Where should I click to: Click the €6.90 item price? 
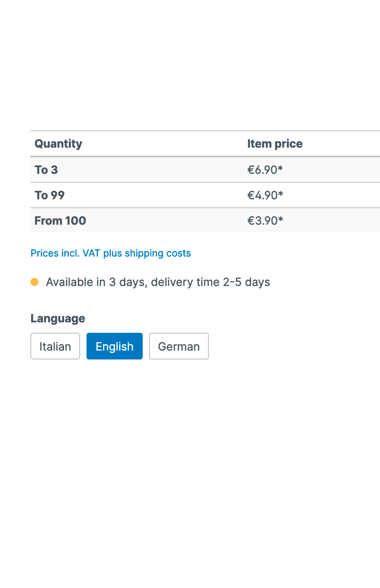(262, 170)
